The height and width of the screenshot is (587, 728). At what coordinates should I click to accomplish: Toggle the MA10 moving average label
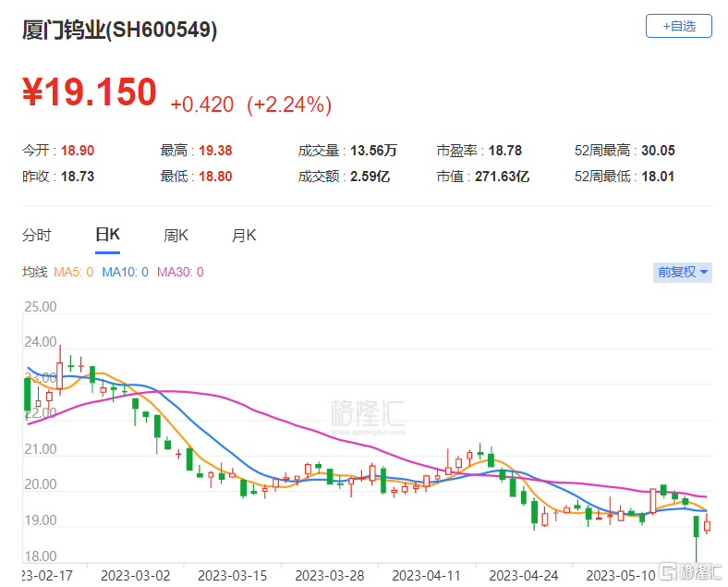(x=127, y=272)
